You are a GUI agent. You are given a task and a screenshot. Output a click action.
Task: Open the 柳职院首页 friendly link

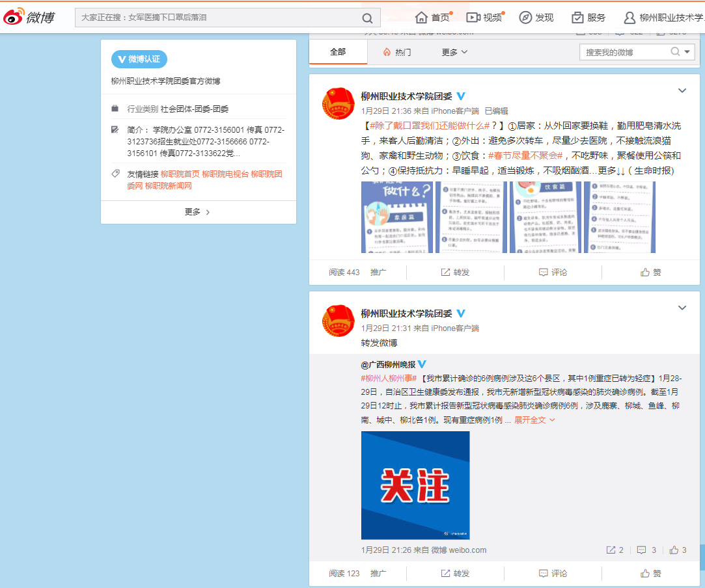(180, 174)
